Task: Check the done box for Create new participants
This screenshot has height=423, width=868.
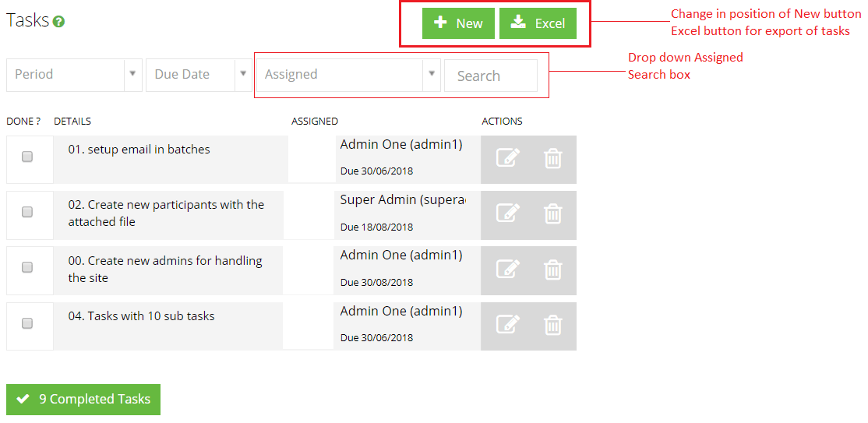Action: click(27, 212)
